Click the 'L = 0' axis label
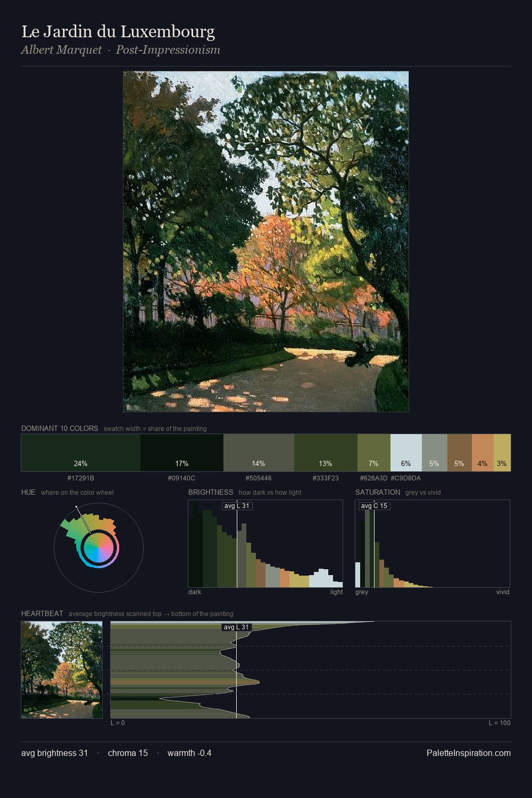 coord(118,723)
